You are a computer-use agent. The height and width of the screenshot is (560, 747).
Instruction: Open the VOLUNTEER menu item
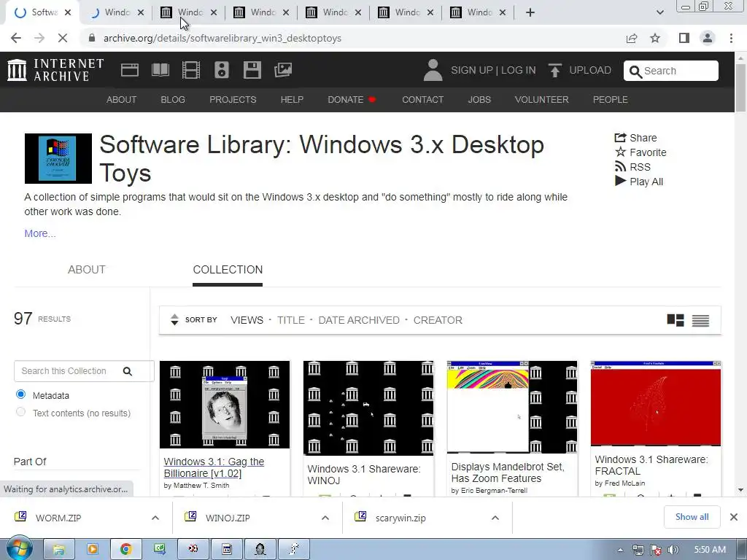(542, 99)
